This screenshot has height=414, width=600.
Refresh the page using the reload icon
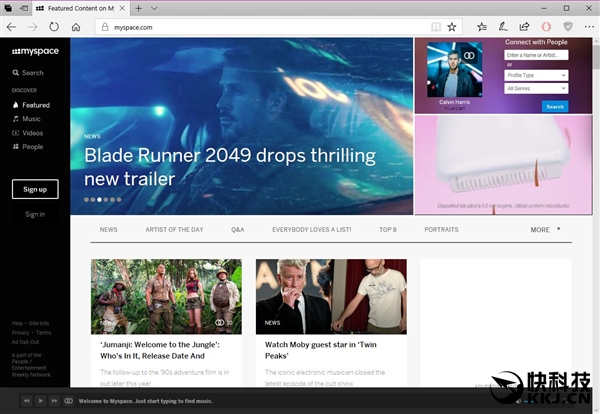(53, 27)
